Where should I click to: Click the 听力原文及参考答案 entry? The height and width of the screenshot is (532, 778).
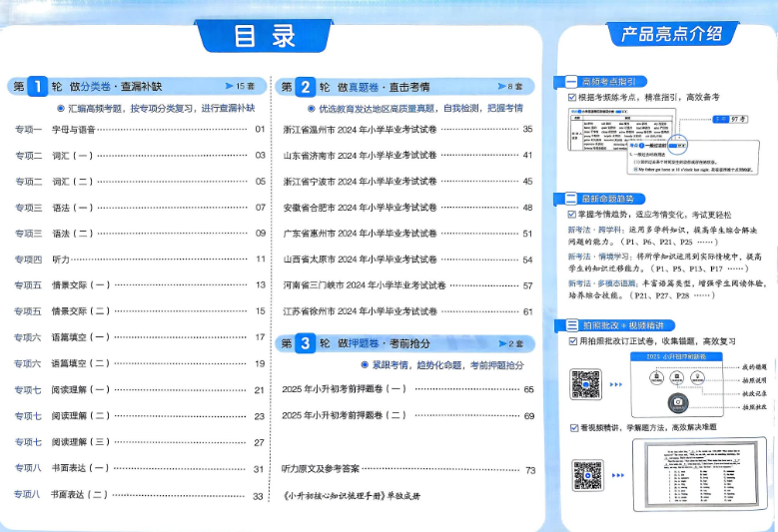[x=408, y=469]
